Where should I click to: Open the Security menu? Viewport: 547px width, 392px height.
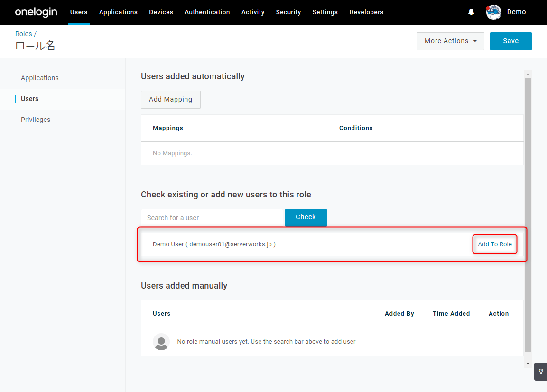(x=288, y=12)
